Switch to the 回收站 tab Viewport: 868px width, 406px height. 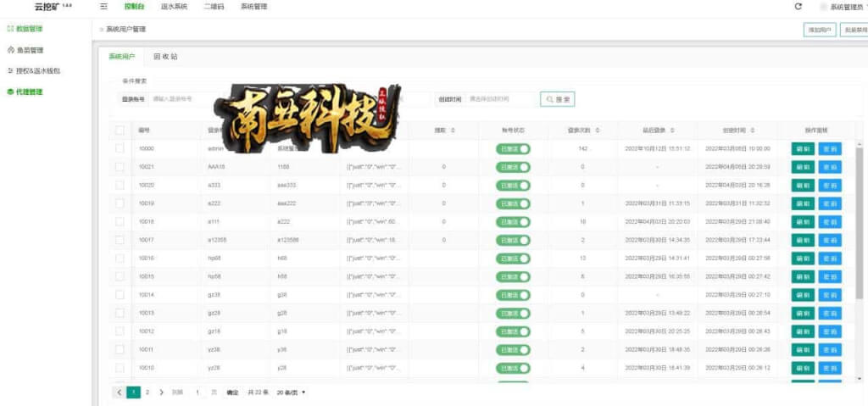(x=165, y=57)
